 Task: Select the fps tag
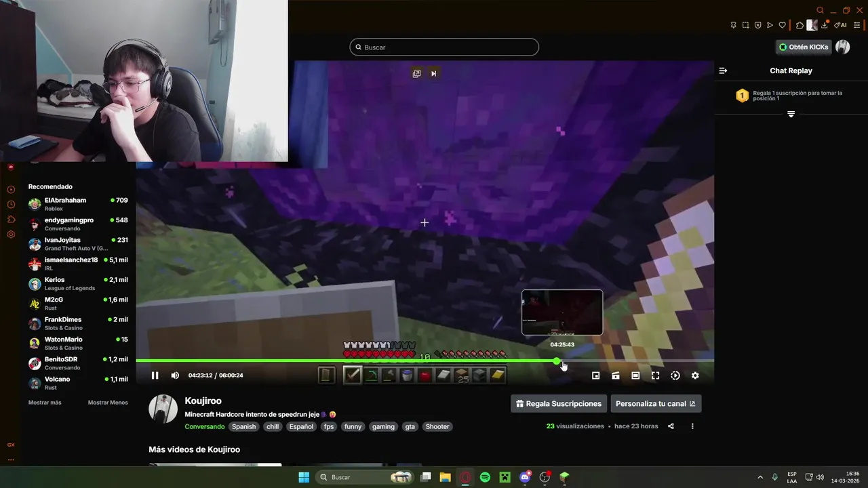[x=329, y=426]
